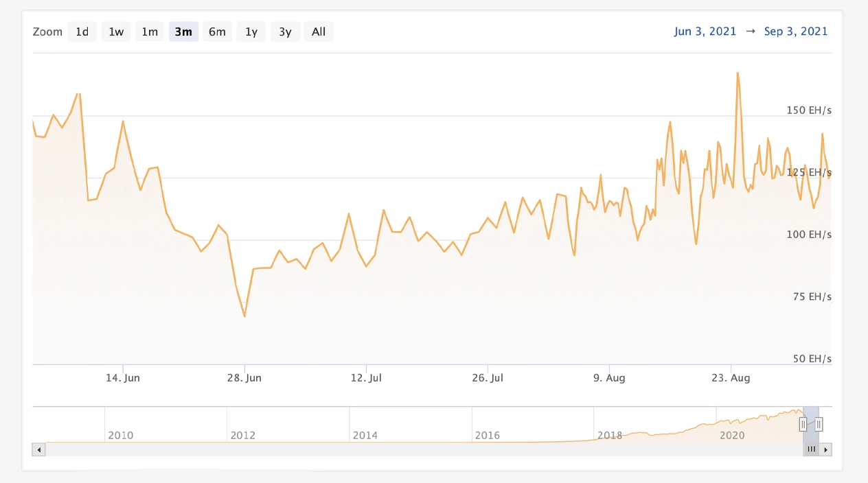Click the 23. Aug axis label
Viewport: 868px width, 483px height.
(x=731, y=378)
